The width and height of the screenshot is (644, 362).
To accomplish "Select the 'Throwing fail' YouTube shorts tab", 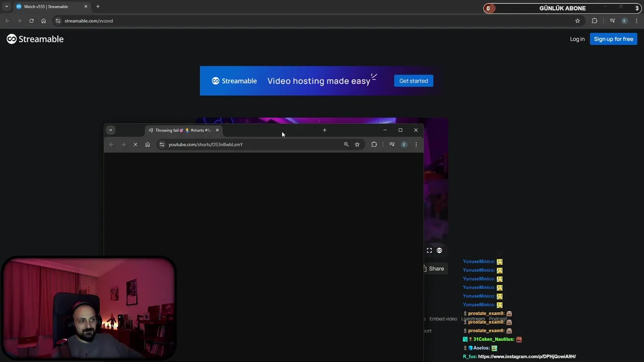I will 184,130.
